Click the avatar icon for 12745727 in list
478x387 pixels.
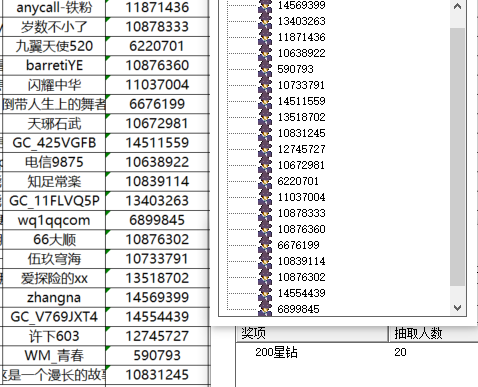265,149
